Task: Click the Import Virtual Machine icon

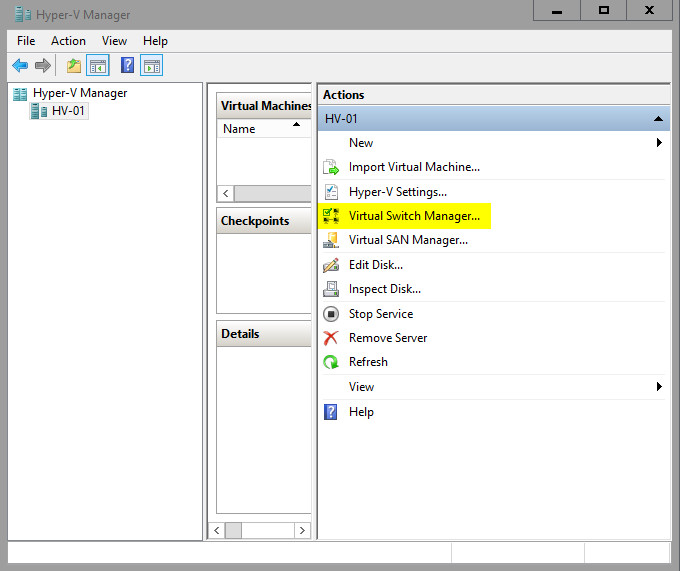Action: tap(331, 167)
